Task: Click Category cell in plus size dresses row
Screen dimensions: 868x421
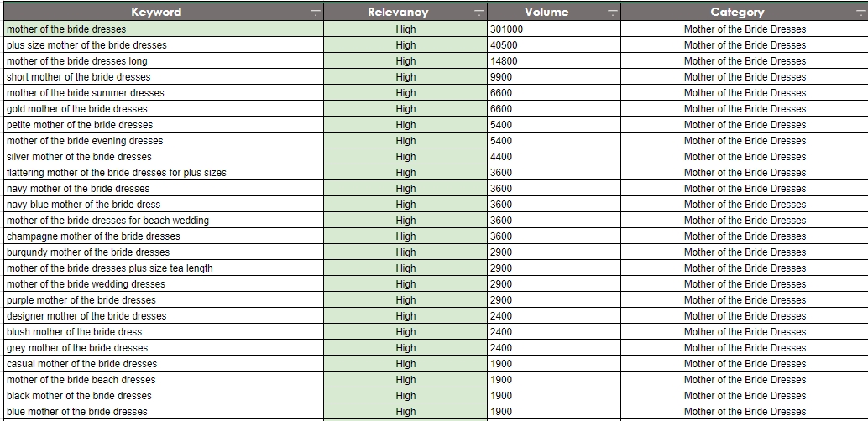Action: coord(744,45)
